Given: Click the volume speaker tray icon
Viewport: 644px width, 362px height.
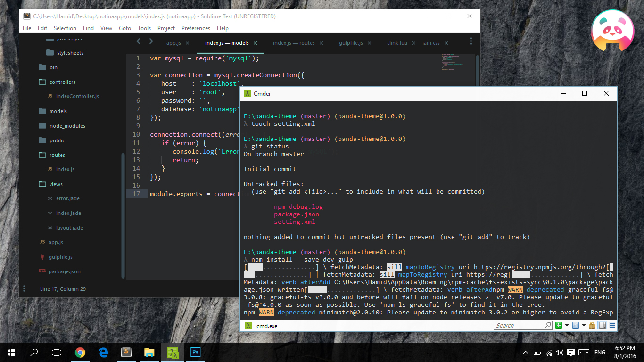Looking at the screenshot, I should (560, 353).
